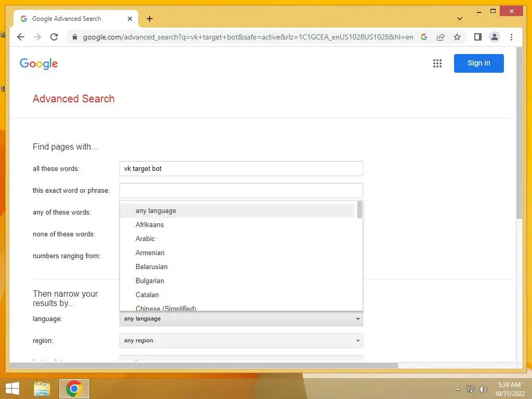The width and height of the screenshot is (532, 399).
Task: Click the browser forward arrow
Action: [x=37, y=37]
